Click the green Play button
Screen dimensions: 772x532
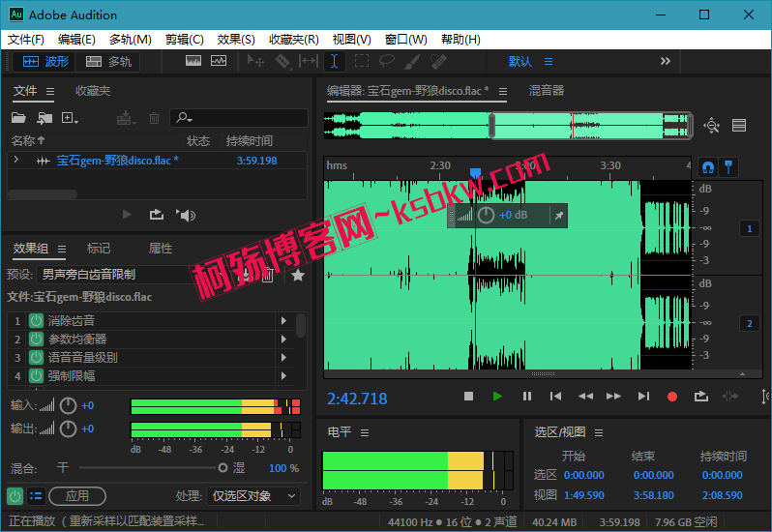[x=498, y=397]
